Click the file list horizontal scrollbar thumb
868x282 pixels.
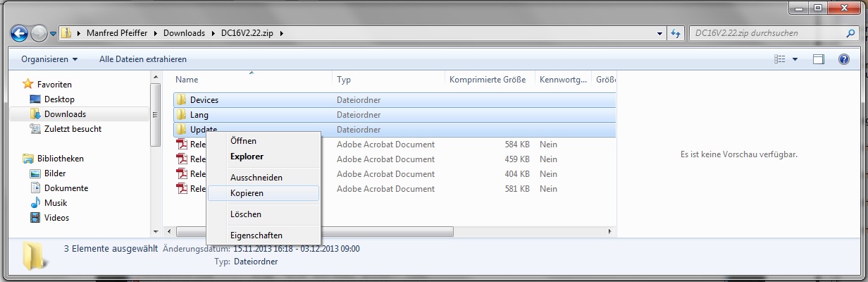(x=314, y=231)
